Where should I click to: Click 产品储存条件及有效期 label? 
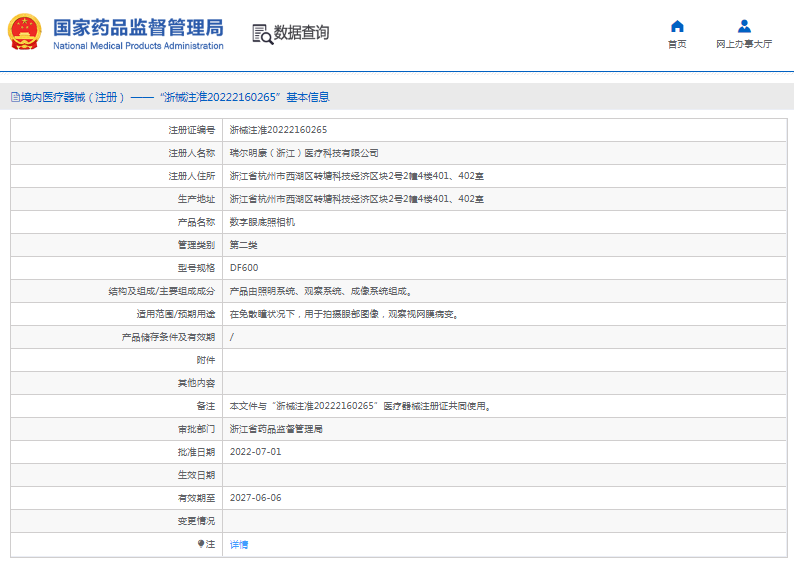coord(169,337)
